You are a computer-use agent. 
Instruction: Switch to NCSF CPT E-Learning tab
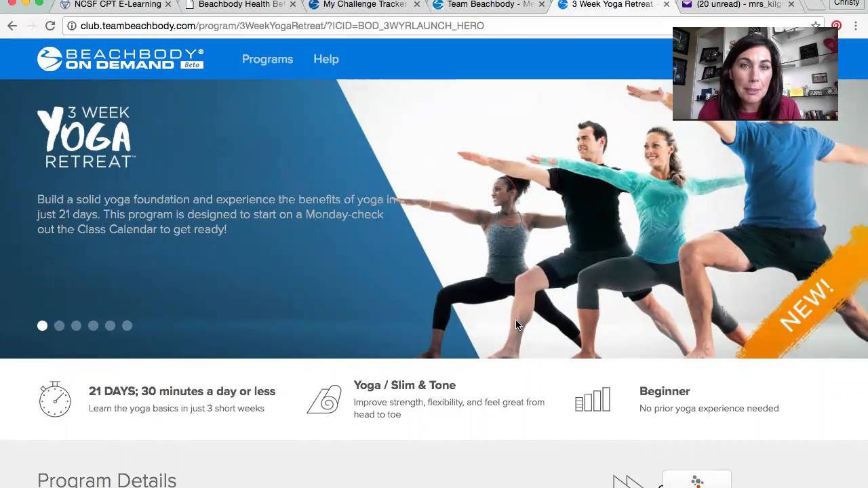coord(117,5)
